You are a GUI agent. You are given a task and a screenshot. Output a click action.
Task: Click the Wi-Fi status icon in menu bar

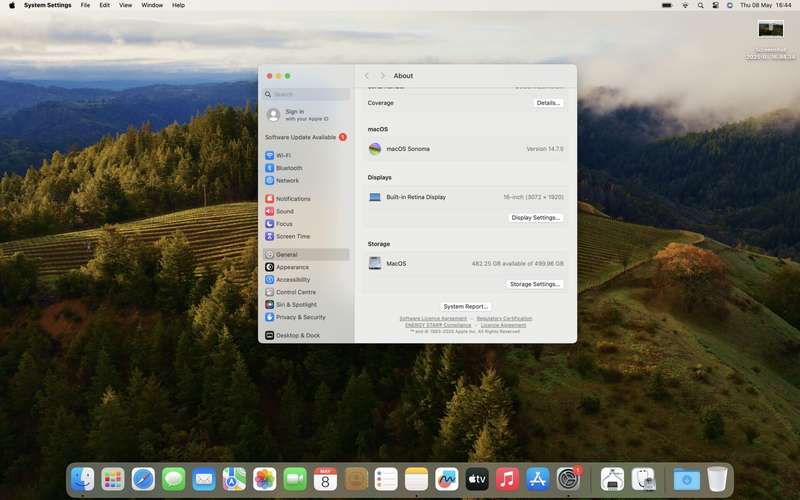click(x=685, y=5)
